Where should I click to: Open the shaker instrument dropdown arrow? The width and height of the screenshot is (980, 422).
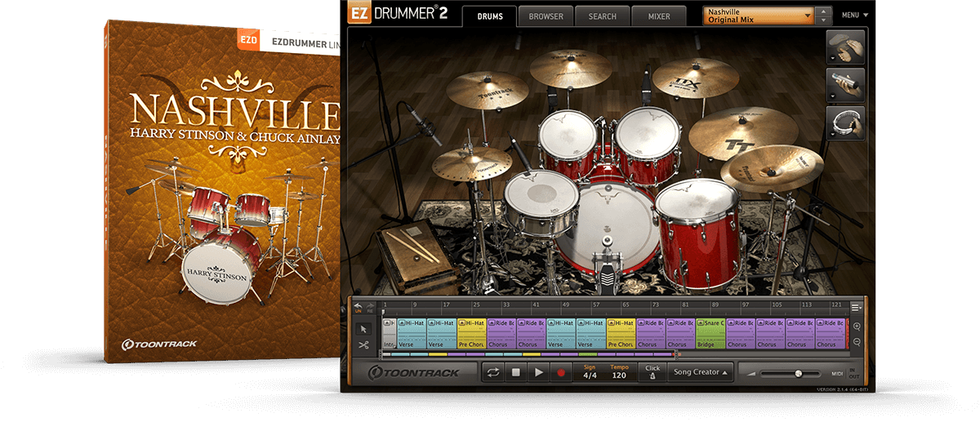point(832,97)
